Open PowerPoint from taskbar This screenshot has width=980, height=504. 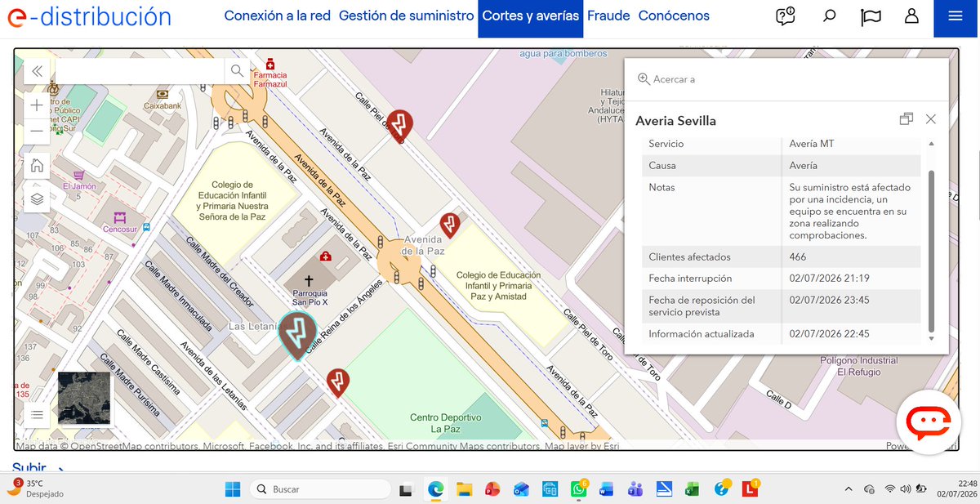coord(492,489)
